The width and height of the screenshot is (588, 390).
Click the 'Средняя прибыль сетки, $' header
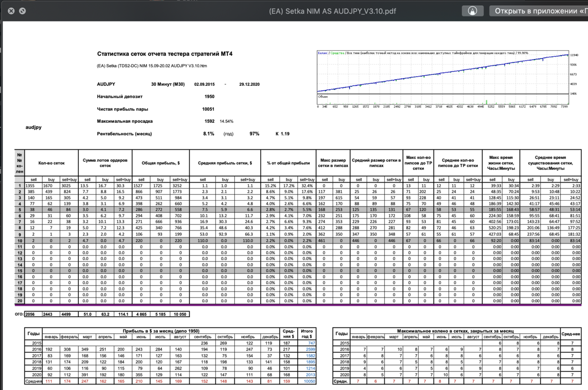[x=225, y=163]
